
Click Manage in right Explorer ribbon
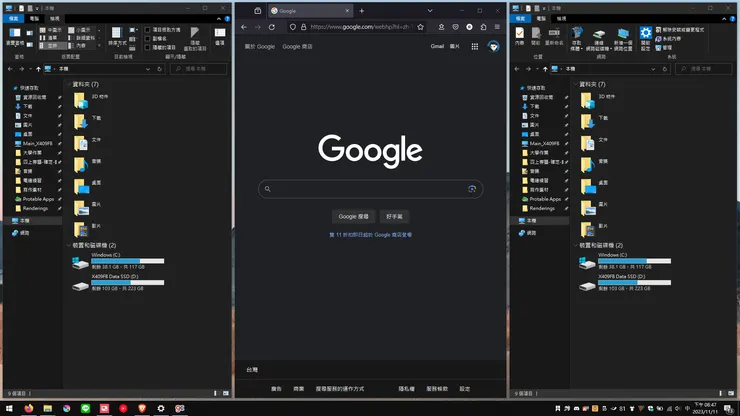coord(664,48)
